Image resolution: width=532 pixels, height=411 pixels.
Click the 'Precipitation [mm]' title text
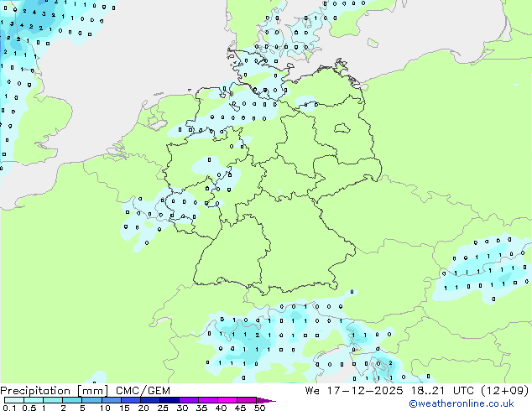[x=55, y=391]
